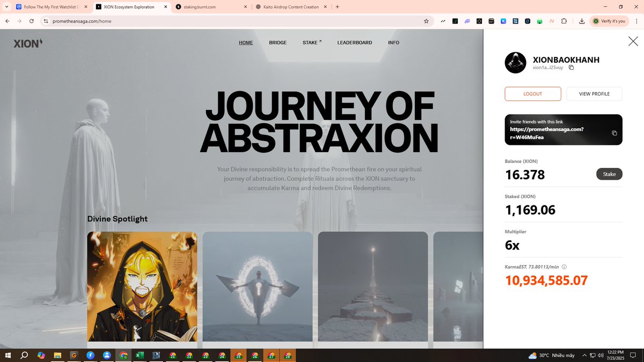
Task: Open the blue K wallet extension
Action: click(503, 21)
